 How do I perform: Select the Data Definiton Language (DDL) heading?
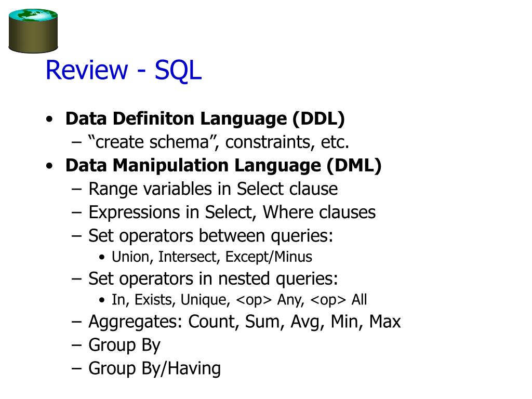[x=205, y=119]
